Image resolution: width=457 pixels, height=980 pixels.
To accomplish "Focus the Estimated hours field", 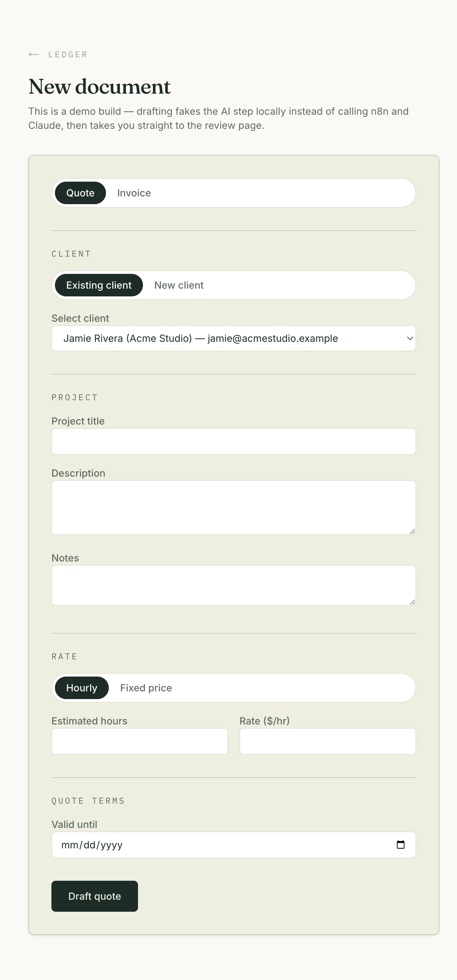I will [x=140, y=741].
